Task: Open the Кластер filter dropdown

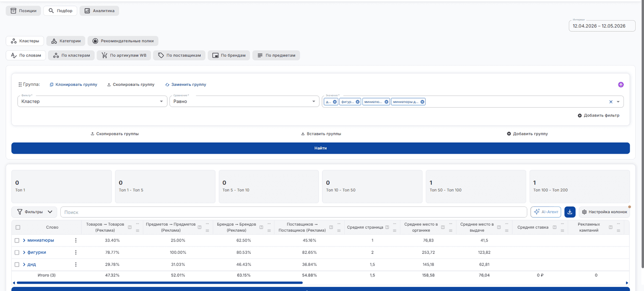Action: point(92,101)
